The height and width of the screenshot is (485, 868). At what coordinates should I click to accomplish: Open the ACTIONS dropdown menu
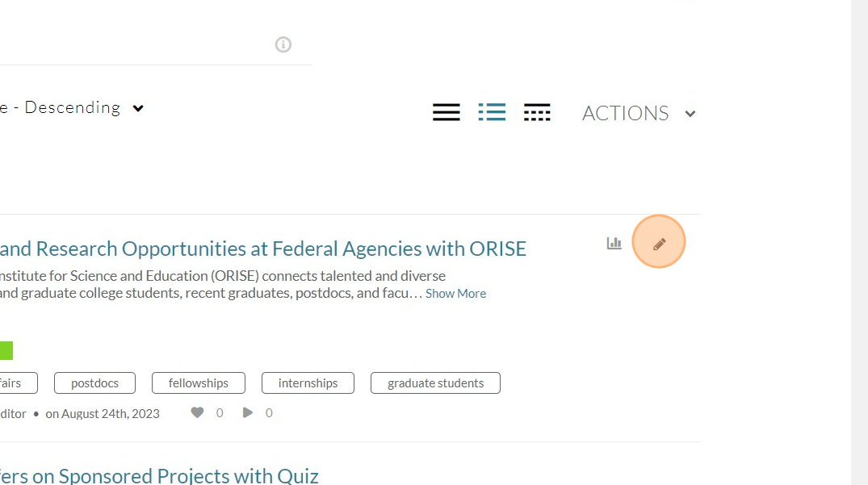pos(638,113)
